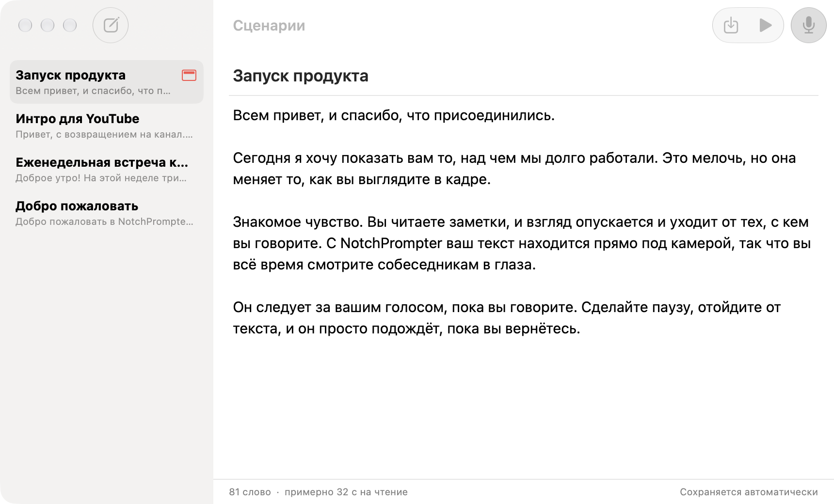Start the teleprompter with play button
Image resolution: width=834 pixels, height=504 pixels.
pos(765,25)
